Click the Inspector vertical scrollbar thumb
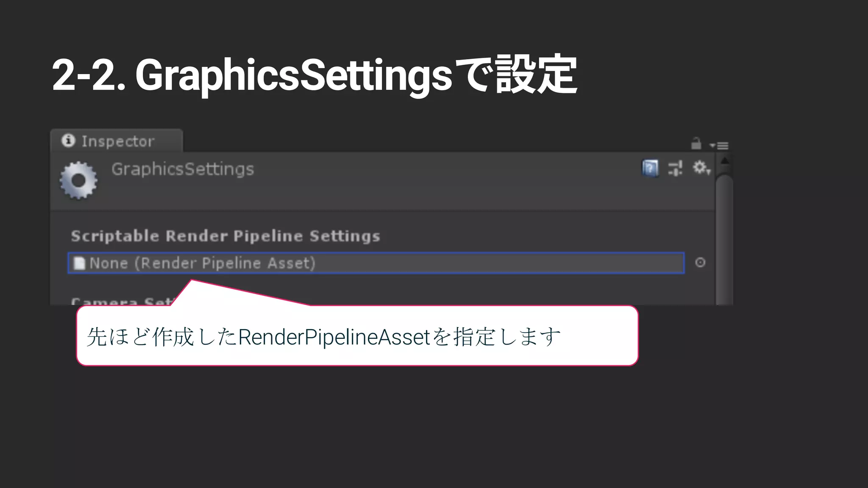Viewport: 868px width, 488px height. pos(725,239)
